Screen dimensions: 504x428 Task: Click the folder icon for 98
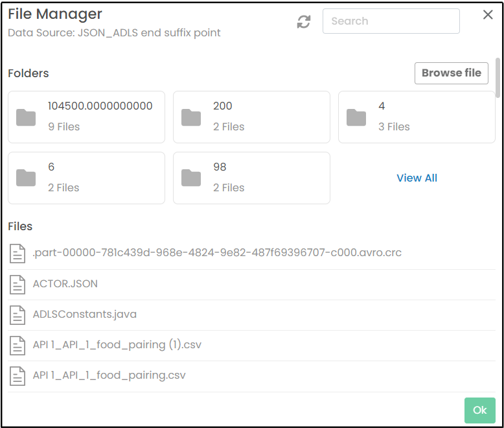(x=191, y=178)
